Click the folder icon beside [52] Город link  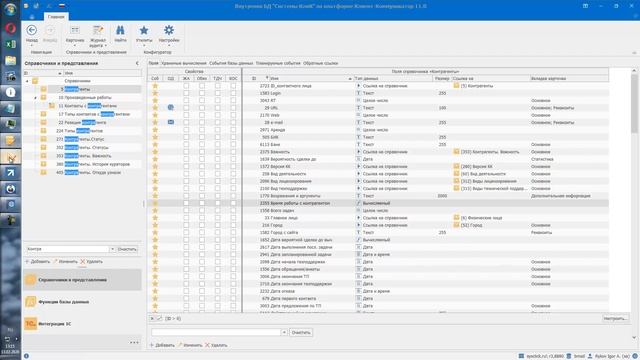[456, 225]
